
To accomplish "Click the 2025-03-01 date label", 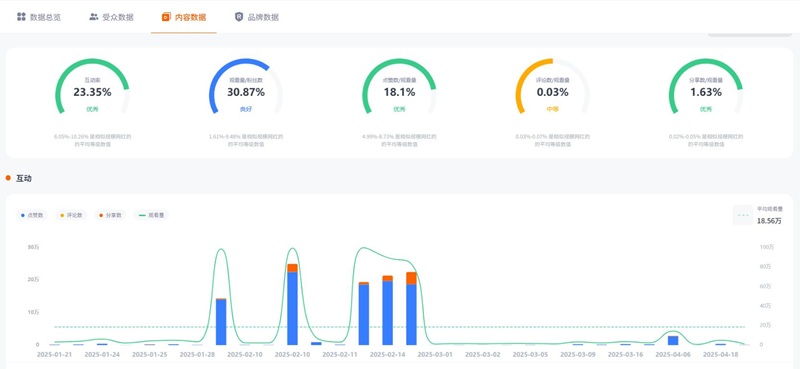I will click(435, 354).
